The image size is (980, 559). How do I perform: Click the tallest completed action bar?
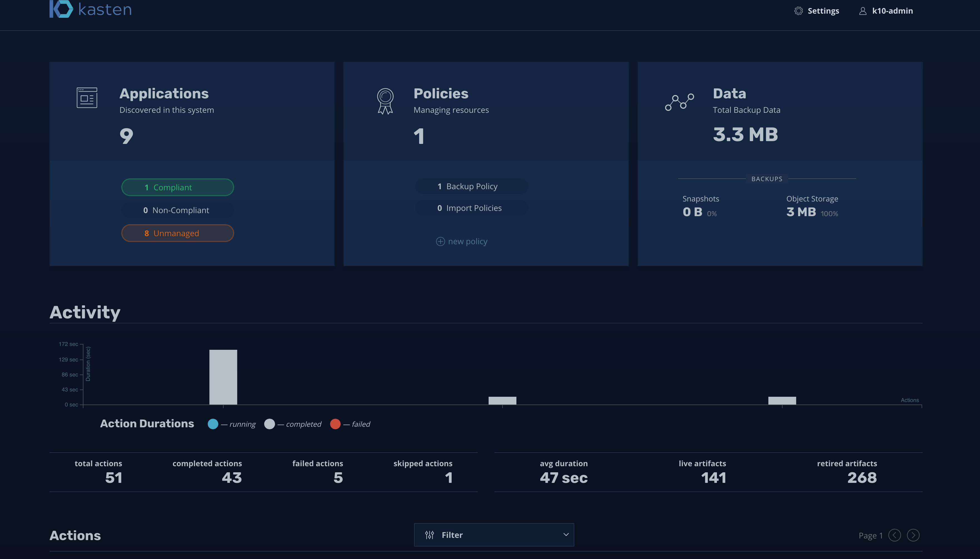coord(223,377)
